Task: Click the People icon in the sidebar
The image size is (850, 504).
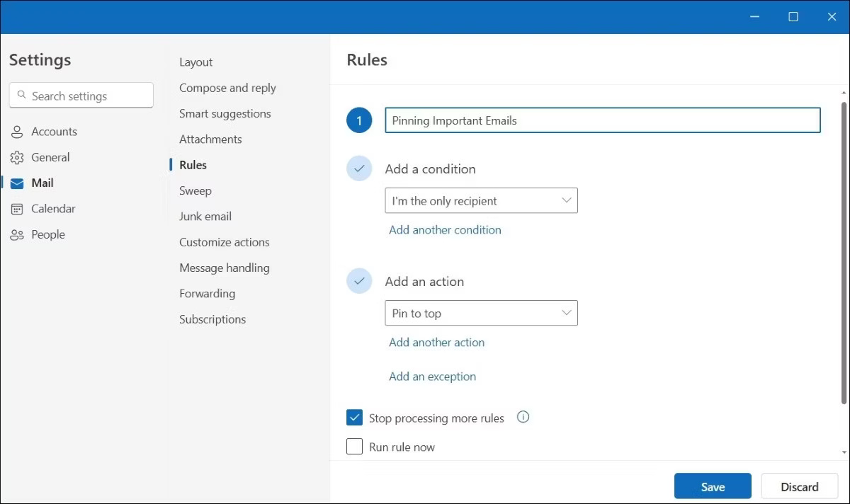Action: pyautogui.click(x=17, y=234)
